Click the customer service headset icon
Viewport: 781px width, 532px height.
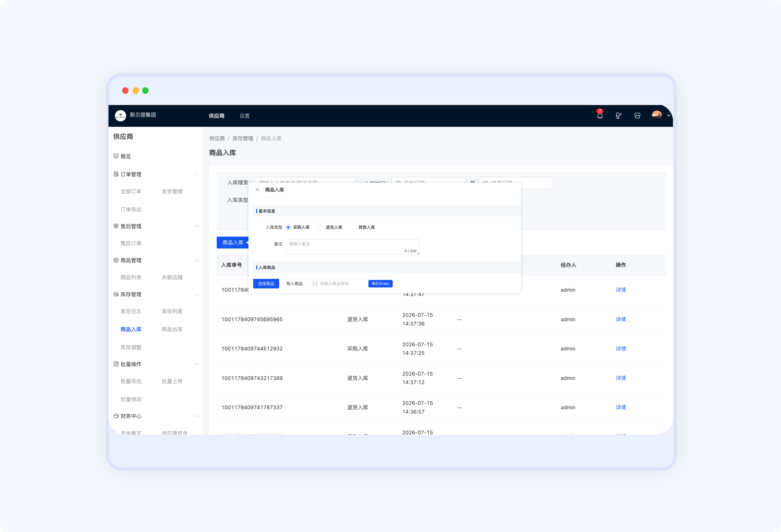coord(618,115)
